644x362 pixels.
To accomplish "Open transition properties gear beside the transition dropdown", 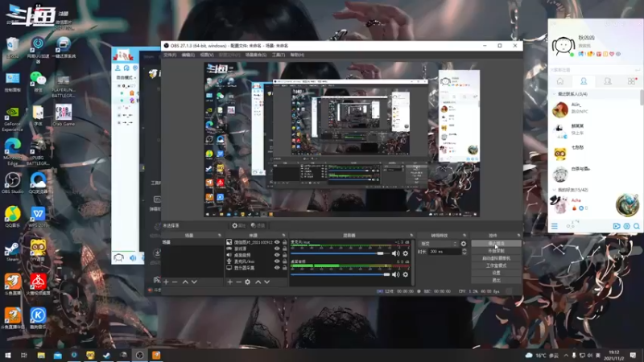I will 464,244.
